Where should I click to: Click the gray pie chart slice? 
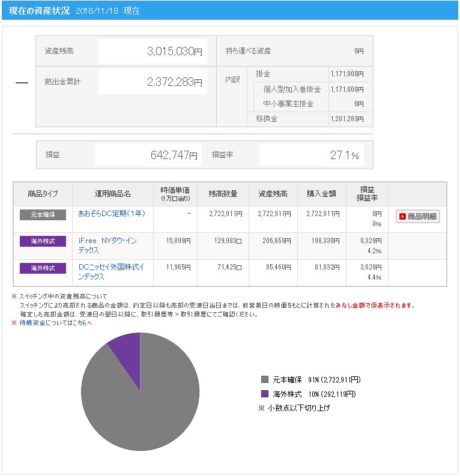coord(146,410)
